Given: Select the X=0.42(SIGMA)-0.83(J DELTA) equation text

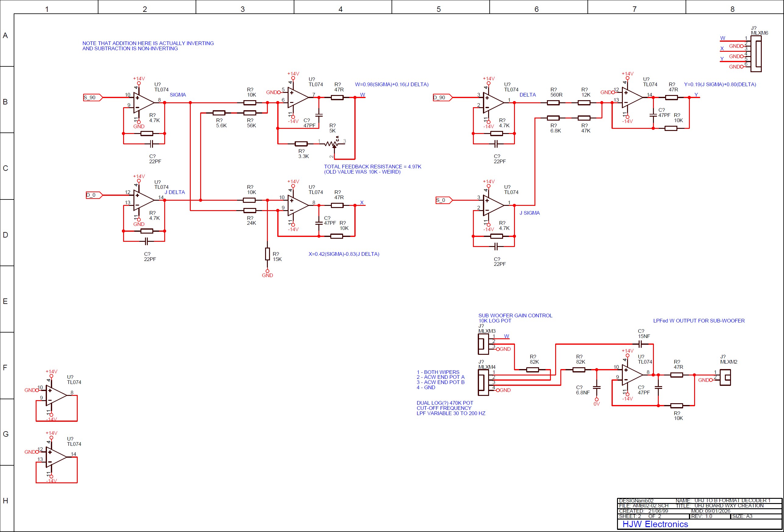Looking at the screenshot, I should pyautogui.click(x=344, y=254).
